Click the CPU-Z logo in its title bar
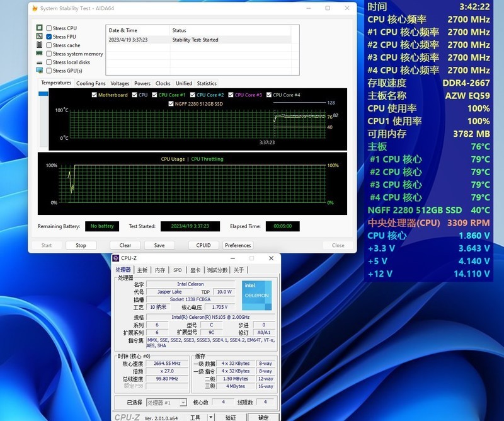The height and width of the screenshot is (421, 504). click(x=116, y=257)
